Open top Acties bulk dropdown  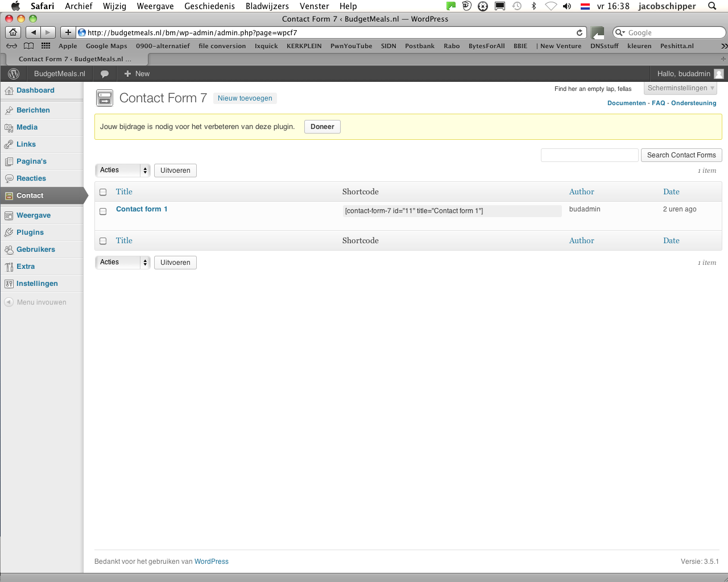click(x=122, y=170)
